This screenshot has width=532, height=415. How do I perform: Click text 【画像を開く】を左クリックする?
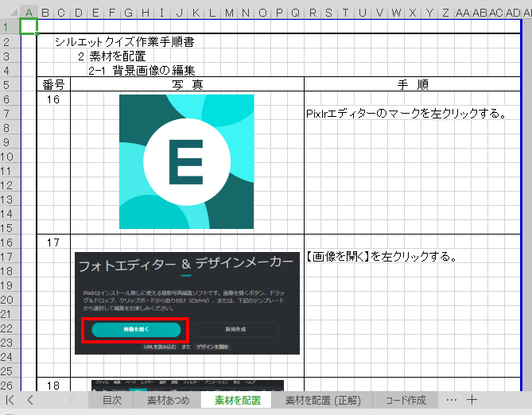tap(382, 257)
